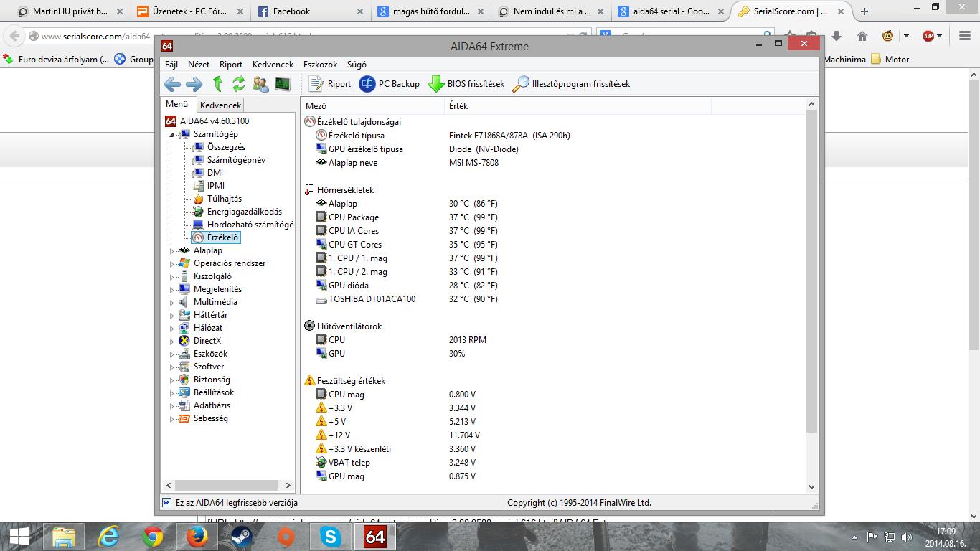
Task: Click the Back arrow in AIDA64 toolbar
Action: point(172,84)
